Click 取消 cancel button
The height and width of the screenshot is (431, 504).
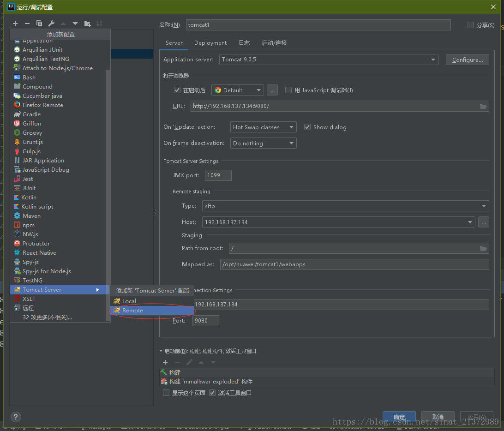[438, 417]
